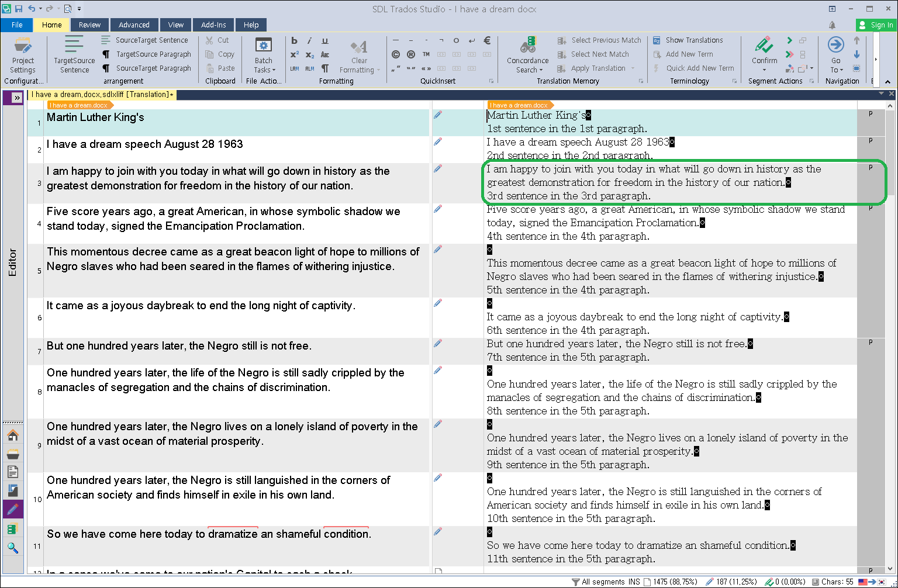Click the Copy button
Screen dimensions: 898x588
tap(220, 54)
